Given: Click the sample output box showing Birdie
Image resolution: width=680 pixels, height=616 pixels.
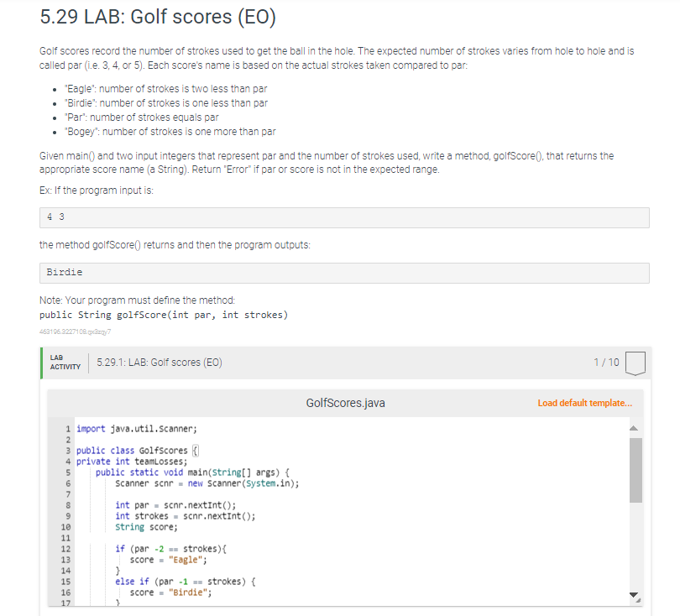Looking at the screenshot, I should pyautogui.click(x=344, y=273).
